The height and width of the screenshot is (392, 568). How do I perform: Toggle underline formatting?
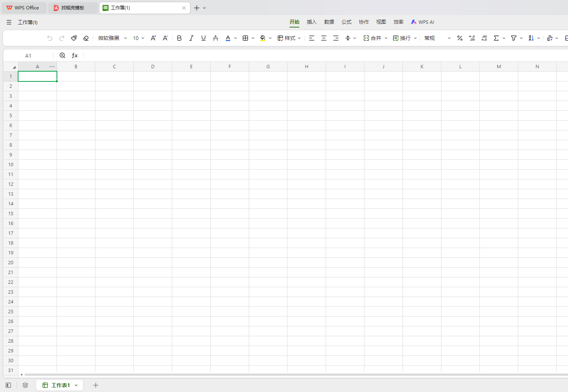coord(203,38)
